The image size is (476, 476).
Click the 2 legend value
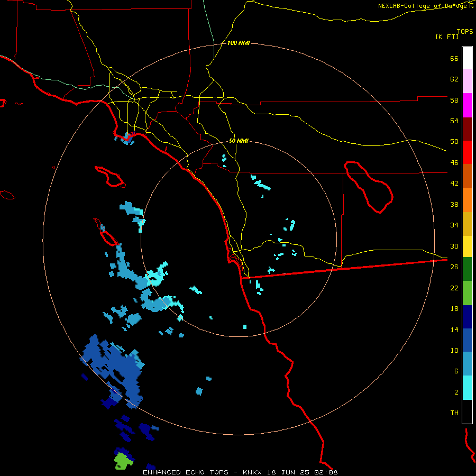[x=456, y=392]
